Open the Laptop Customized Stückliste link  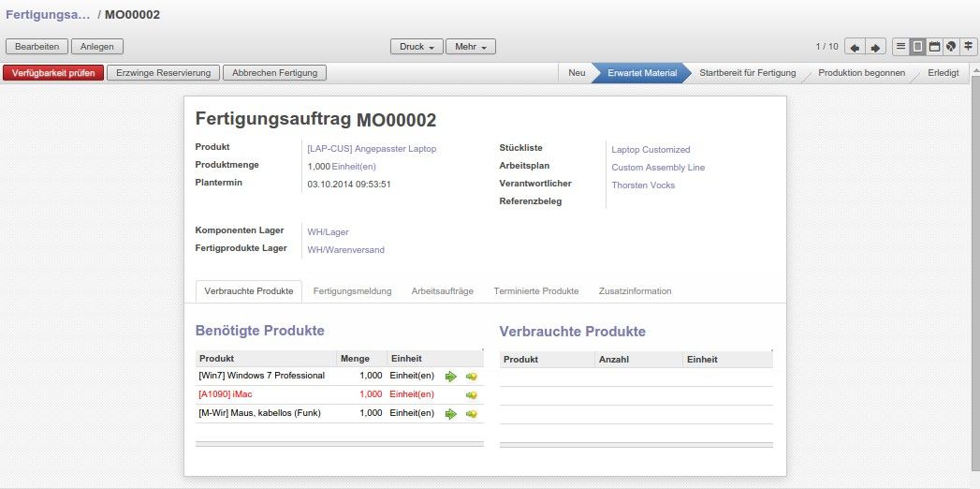click(651, 150)
